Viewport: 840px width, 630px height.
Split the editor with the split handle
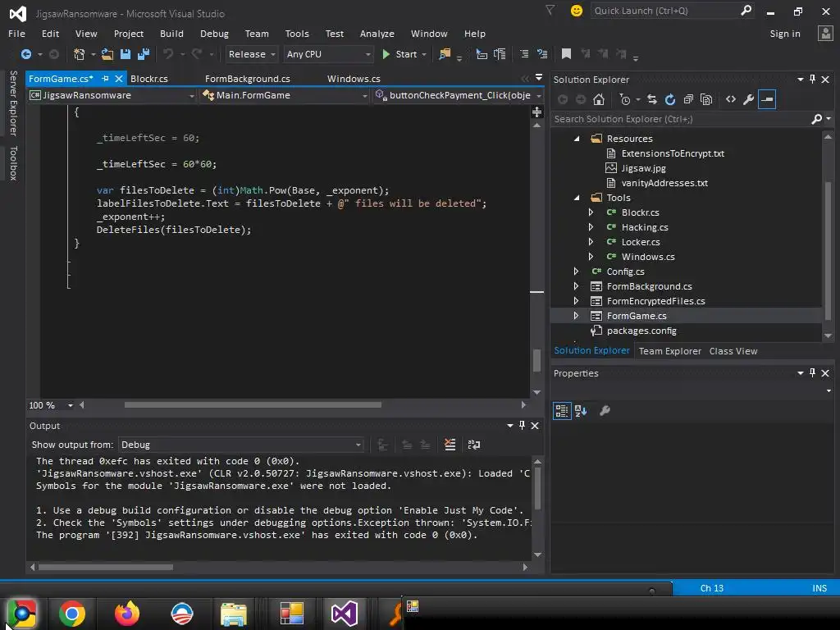[x=536, y=112]
